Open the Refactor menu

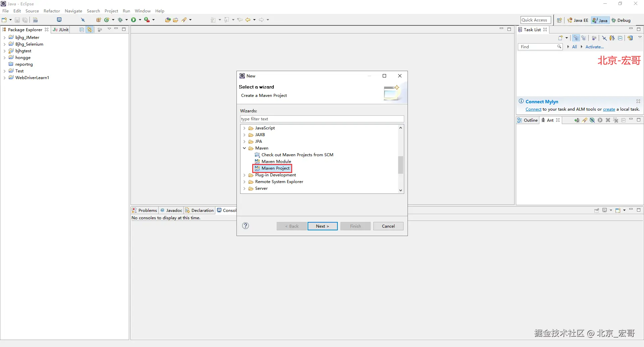(x=52, y=11)
